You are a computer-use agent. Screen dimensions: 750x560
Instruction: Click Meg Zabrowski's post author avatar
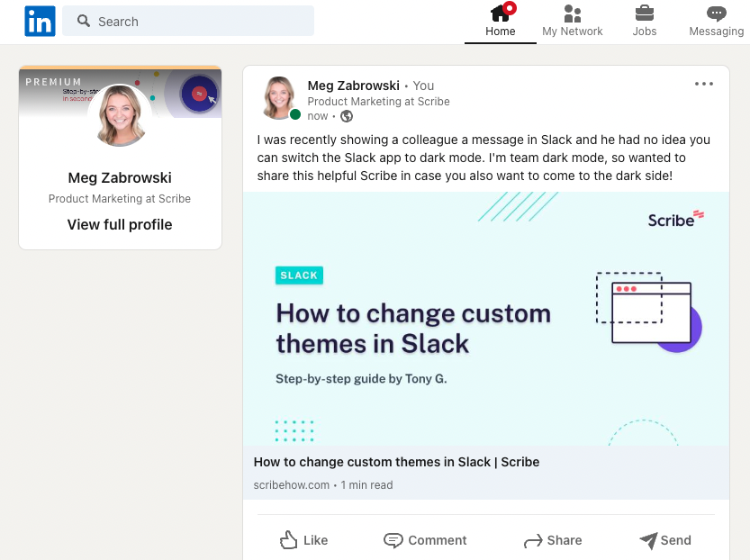pos(279,97)
